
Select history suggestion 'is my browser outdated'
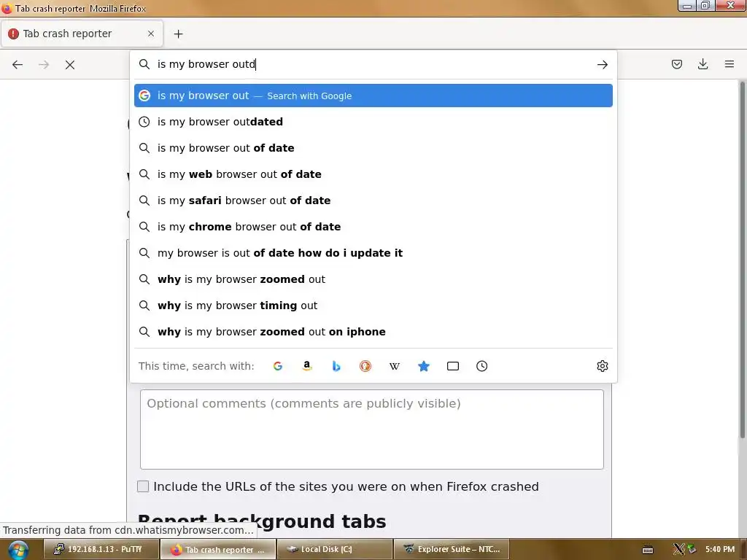pos(373,122)
